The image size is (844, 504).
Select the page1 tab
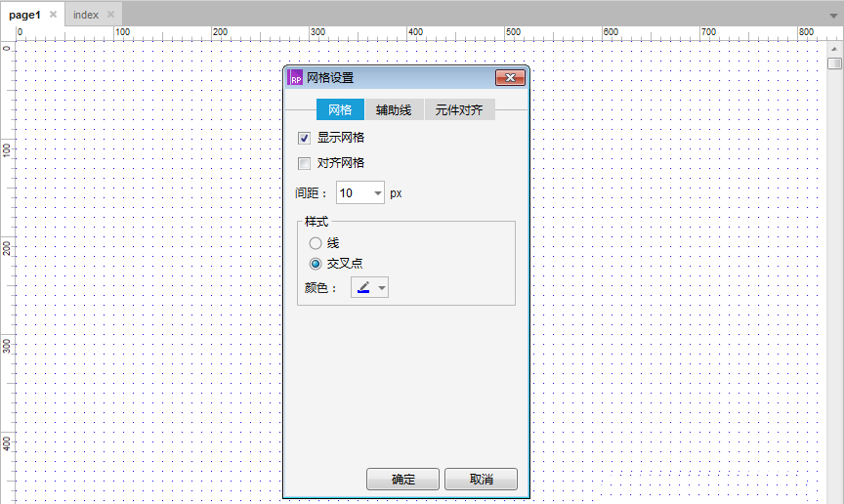tap(24, 15)
